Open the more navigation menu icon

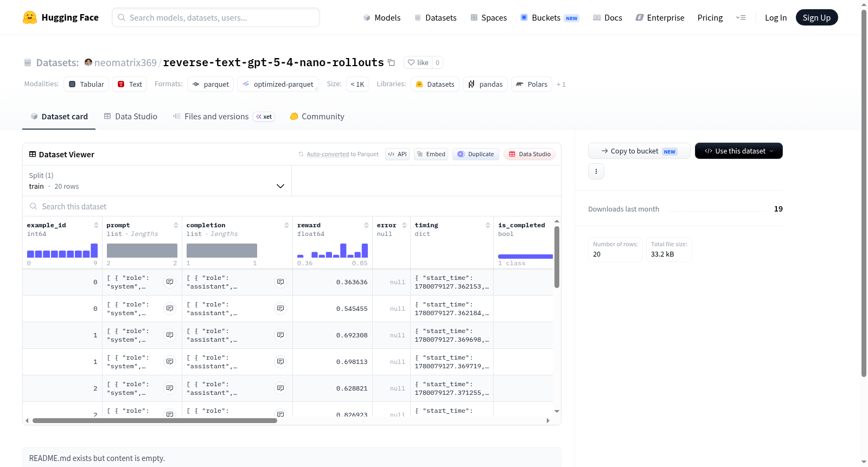point(741,18)
